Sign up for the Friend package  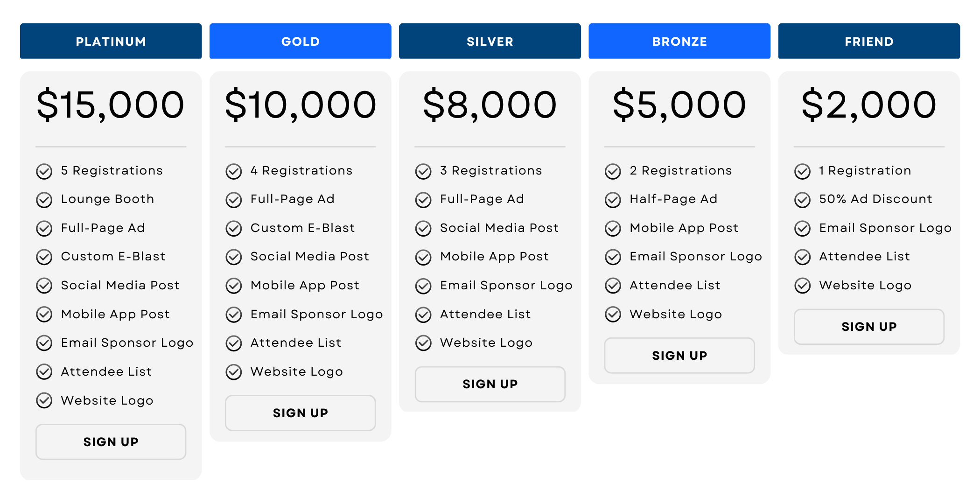click(869, 327)
